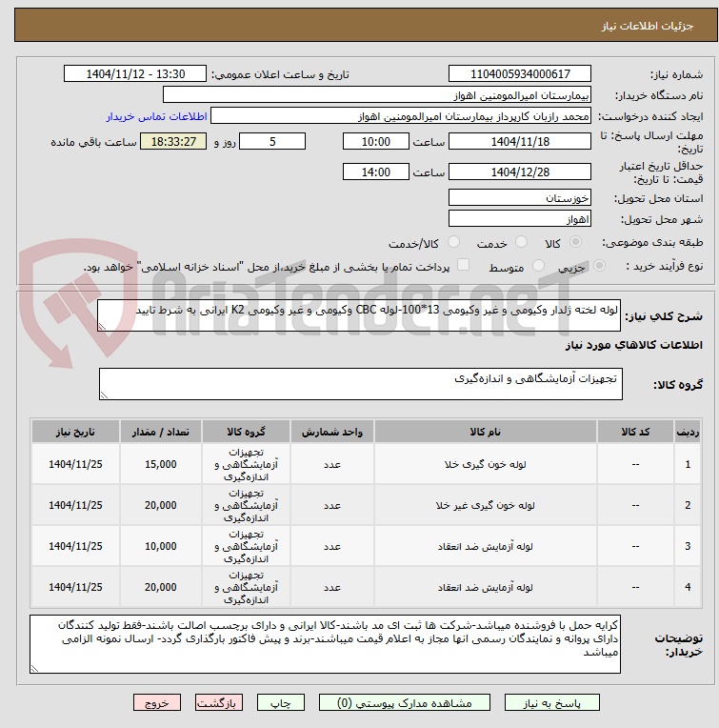Click quantity 20,000 in row 4

(161, 587)
